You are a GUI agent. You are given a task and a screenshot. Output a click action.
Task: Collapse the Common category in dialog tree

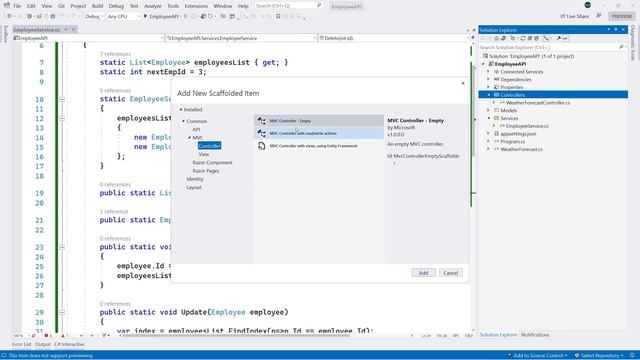coord(184,121)
